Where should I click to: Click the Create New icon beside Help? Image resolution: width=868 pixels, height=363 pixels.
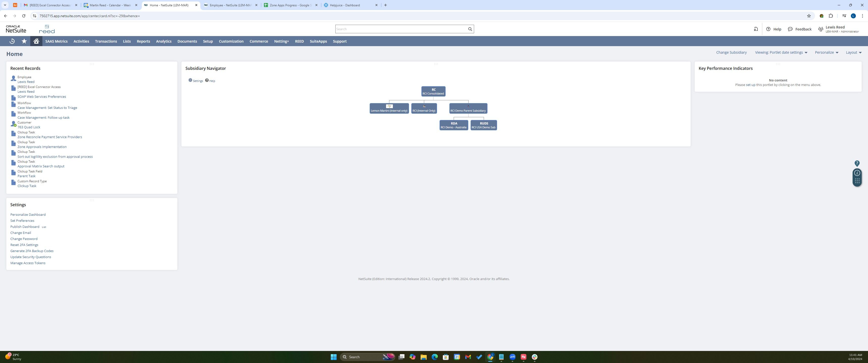pos(756,29)
